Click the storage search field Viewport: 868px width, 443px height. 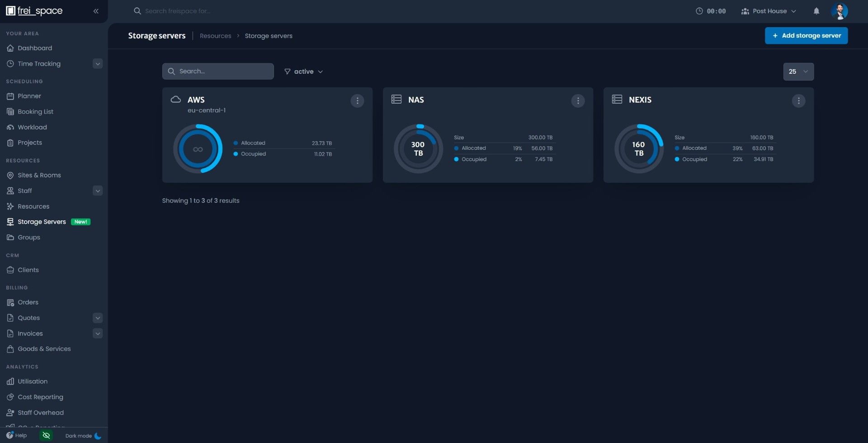(218, 71)
